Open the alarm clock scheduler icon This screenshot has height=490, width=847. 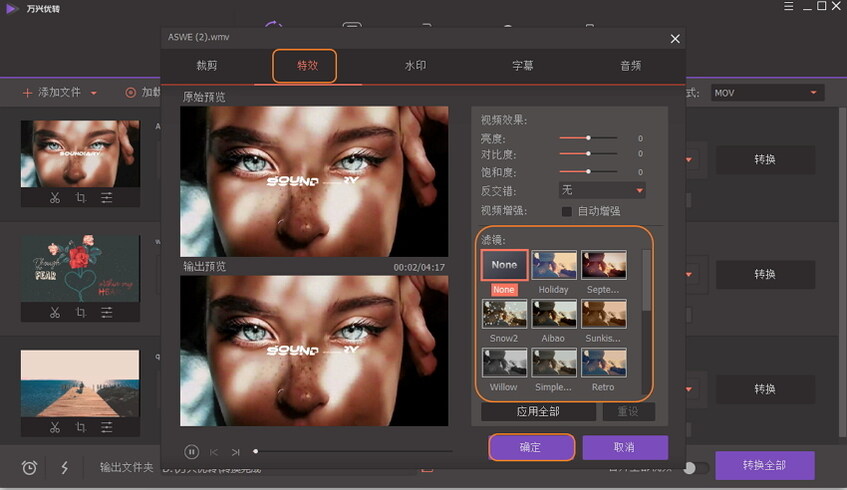(x=30, y=467)
